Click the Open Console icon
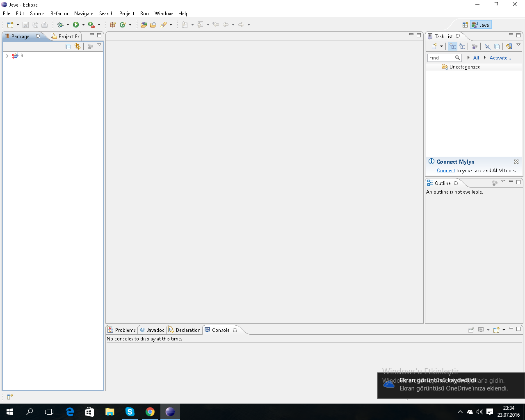Viewport: 525px width, 420px height. pyautogui.click(x=496, y=330)
